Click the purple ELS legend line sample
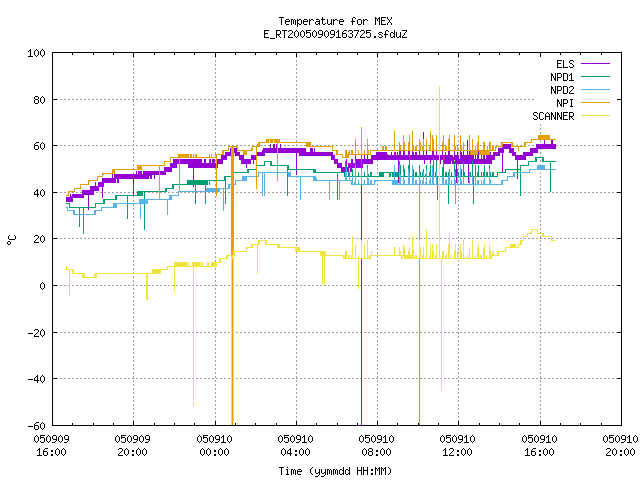 (595, 64)
